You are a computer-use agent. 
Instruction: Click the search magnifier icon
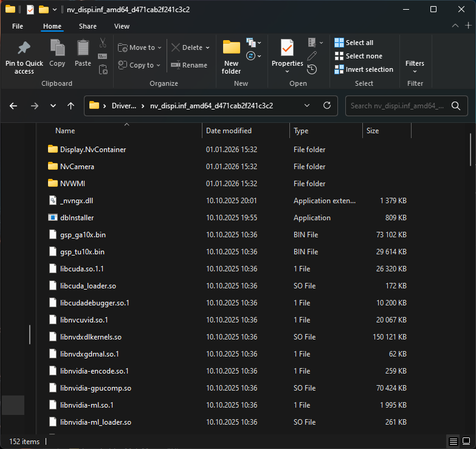click(x=456, y=106)
